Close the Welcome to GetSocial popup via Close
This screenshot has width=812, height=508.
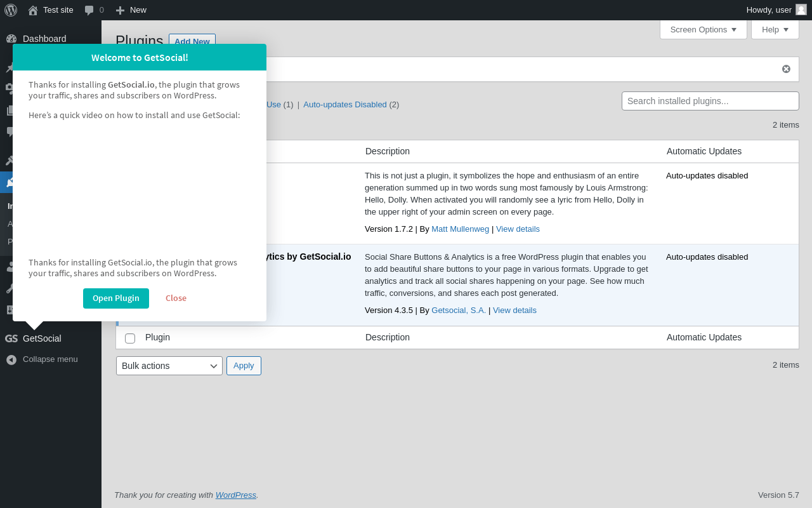[176, 298]
